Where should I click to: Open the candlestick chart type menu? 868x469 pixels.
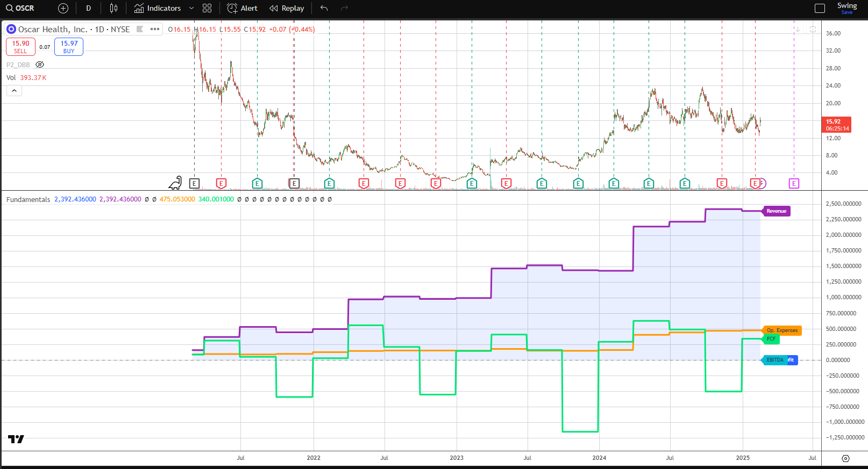[113, 8]
